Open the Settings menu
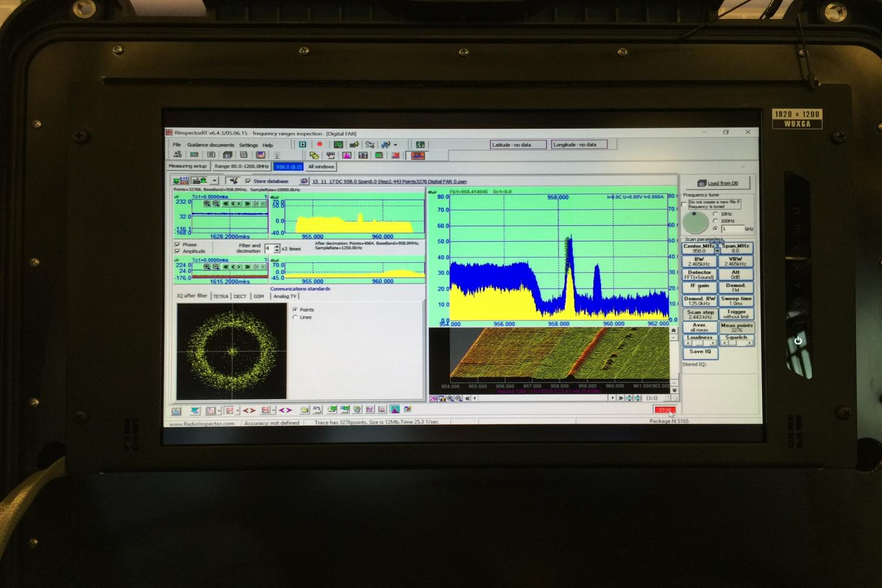Viewport: 882px width, 588px height. (x=248, y=145)
